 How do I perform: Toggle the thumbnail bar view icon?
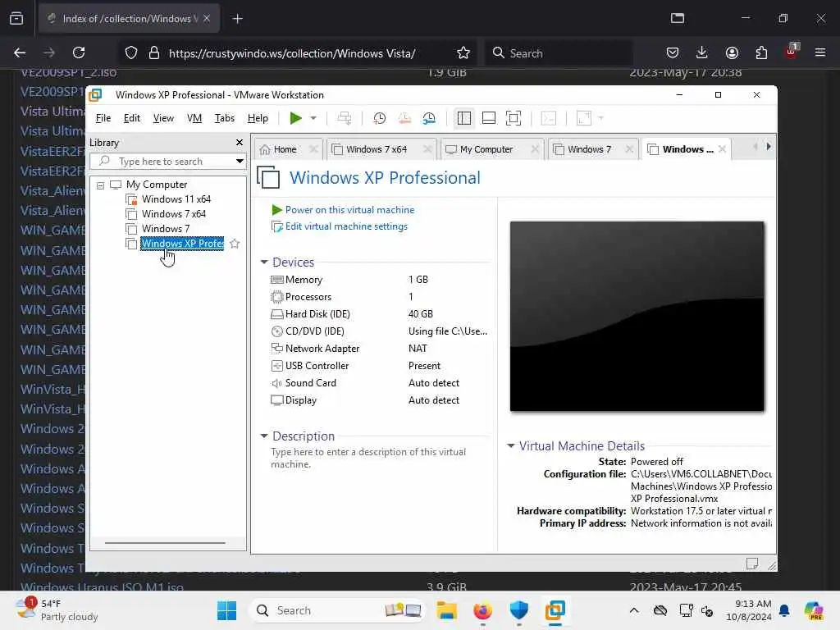click(489, 118)
